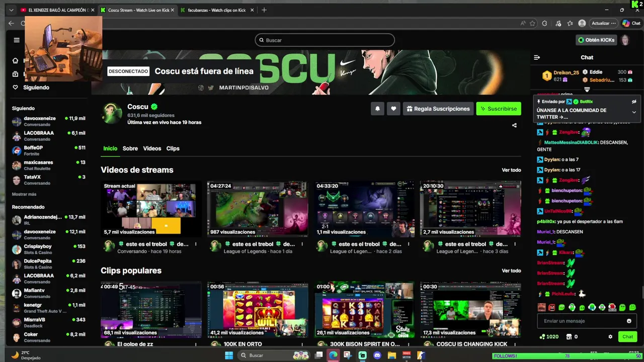Switch to the Clips tab
Viewport: 644px width, 362px height.
tap(173, 148)
